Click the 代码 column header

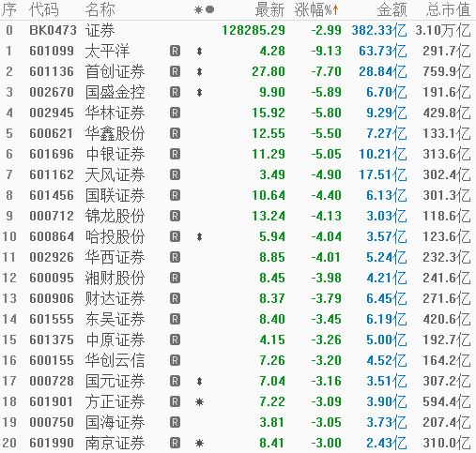click(x=44, y=9)
